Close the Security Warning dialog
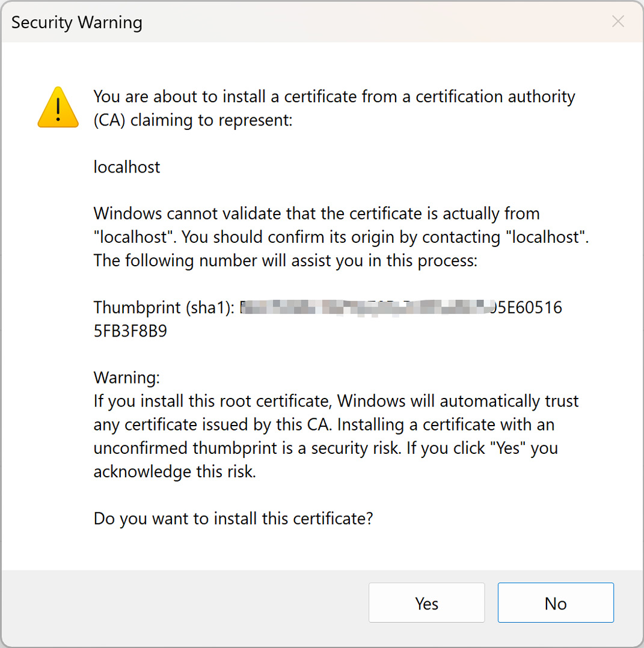Viewport: 644px width, 648px height. click(618, 22)
